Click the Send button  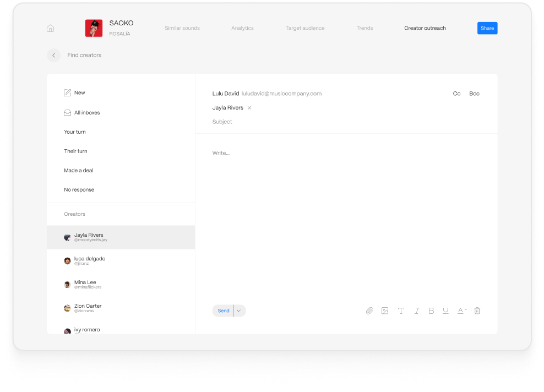(x=223, y=311)
